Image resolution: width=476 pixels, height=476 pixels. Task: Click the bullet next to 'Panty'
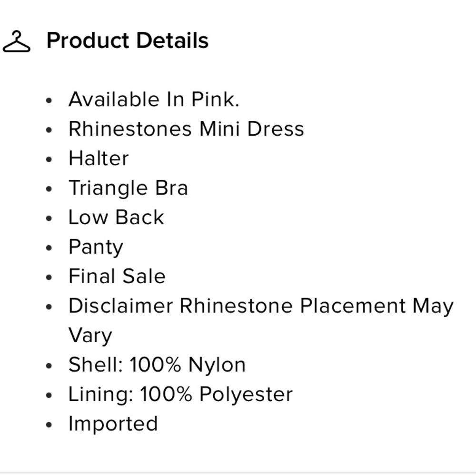[50, 248]
